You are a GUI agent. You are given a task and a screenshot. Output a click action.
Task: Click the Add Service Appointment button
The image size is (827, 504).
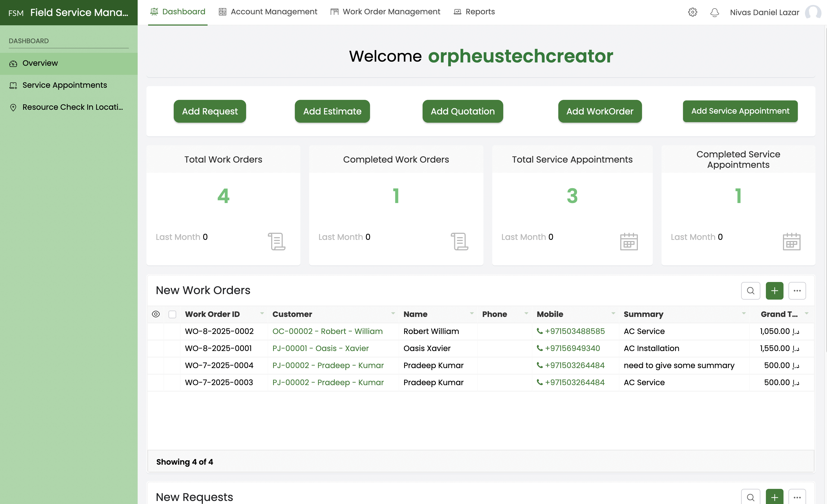(x=740, y=111)
